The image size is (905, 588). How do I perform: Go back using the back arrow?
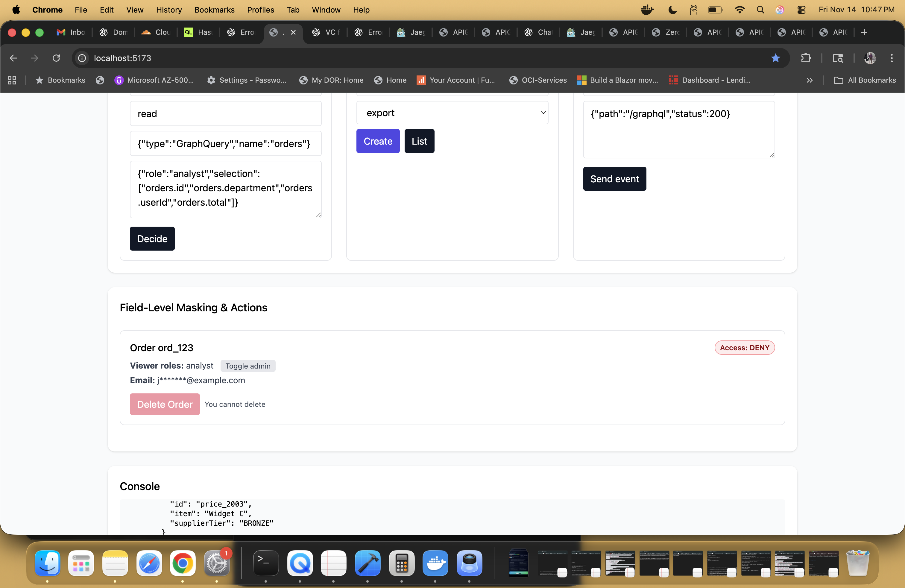tap(13, 58)
